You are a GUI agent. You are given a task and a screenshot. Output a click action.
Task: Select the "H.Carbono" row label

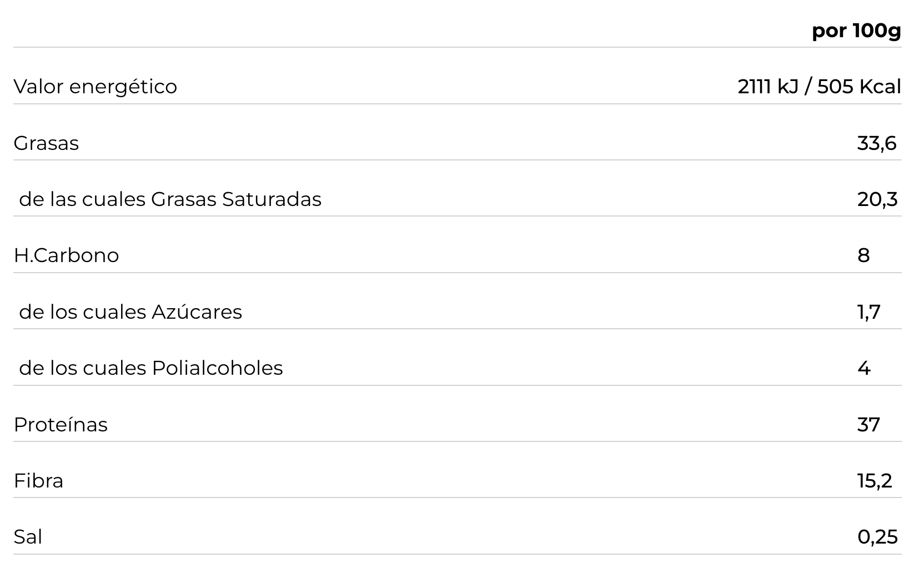coord(66,255)
